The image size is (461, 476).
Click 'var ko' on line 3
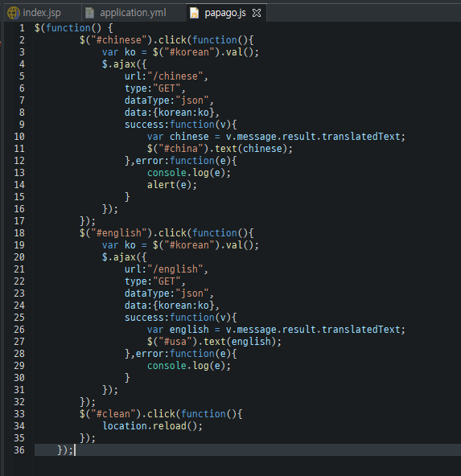coord(119,52)
